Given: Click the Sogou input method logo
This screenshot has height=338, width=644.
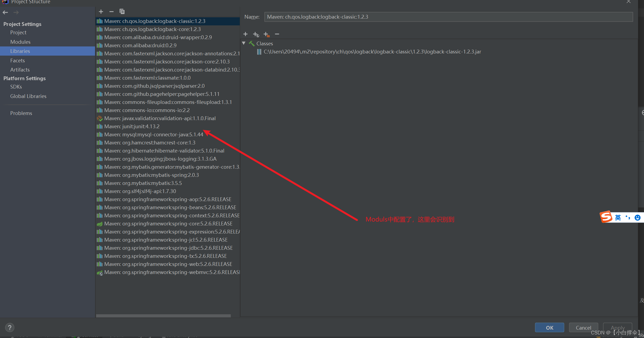Looking at the screenshot, I should click(606, 217).
